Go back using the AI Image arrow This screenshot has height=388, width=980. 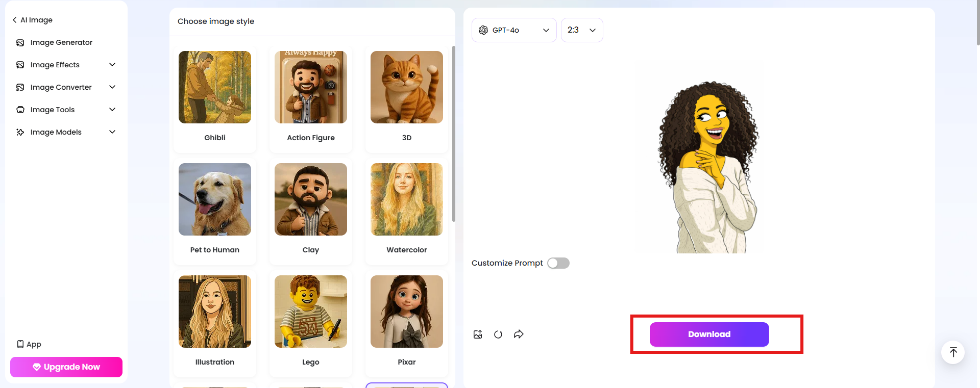tap(14, 20)
